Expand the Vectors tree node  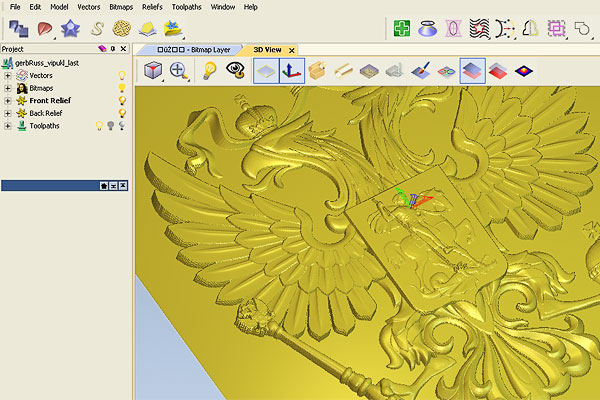7,76
